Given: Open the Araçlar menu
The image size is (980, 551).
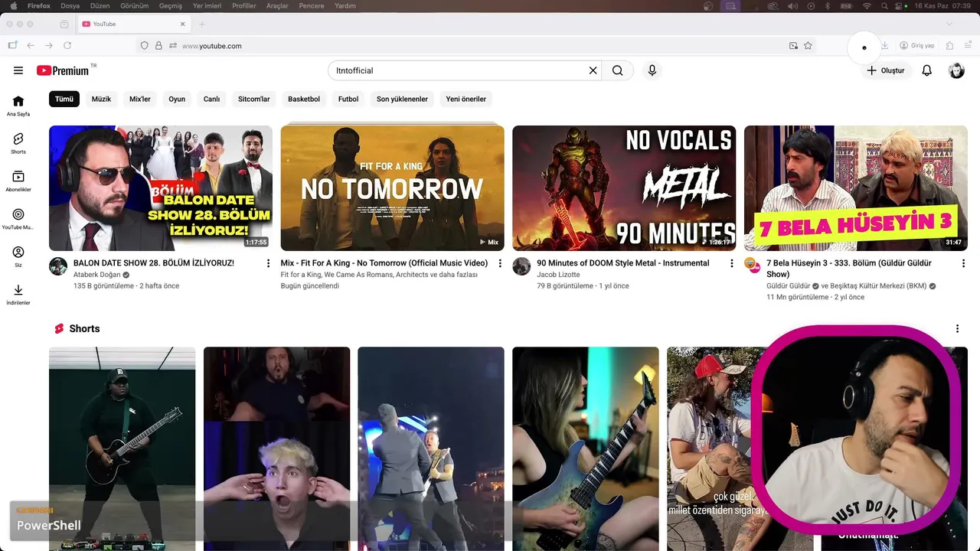Looking at the screenshot, I should point(277,6).
